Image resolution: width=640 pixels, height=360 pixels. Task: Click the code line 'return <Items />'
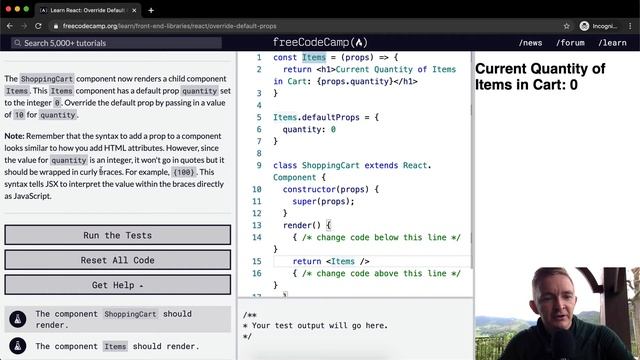331,261
